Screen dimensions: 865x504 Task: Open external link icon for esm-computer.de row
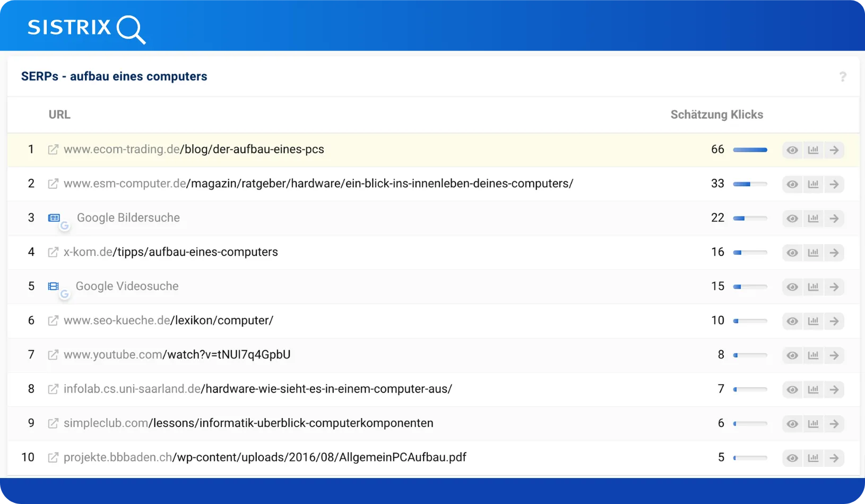[x=53, y=184]
